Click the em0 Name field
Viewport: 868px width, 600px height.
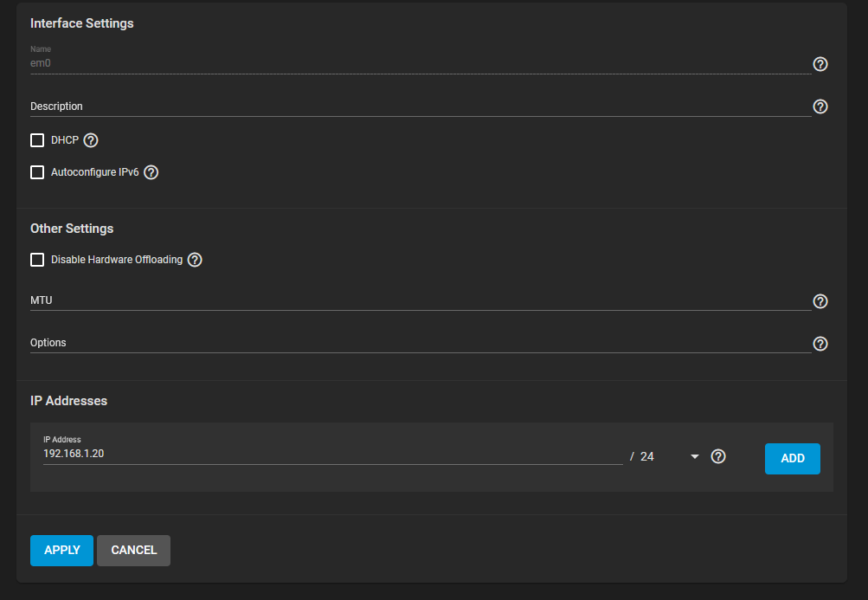point(421,63)
